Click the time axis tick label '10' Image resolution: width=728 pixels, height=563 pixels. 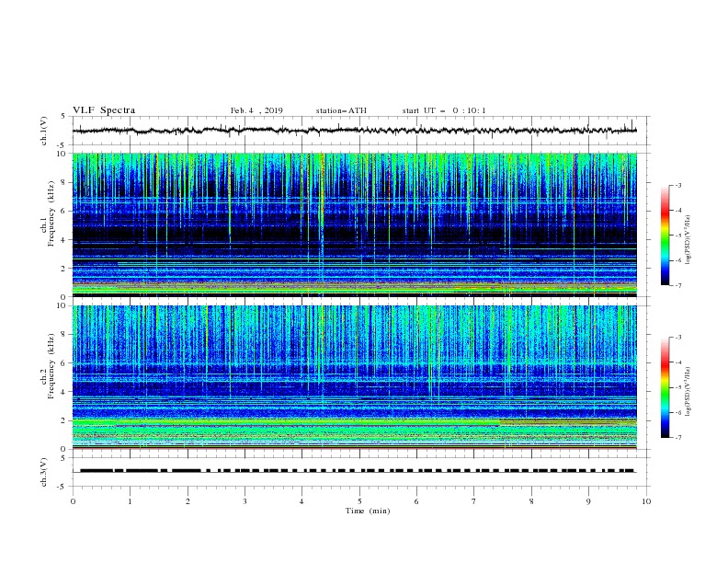(646, 501)
